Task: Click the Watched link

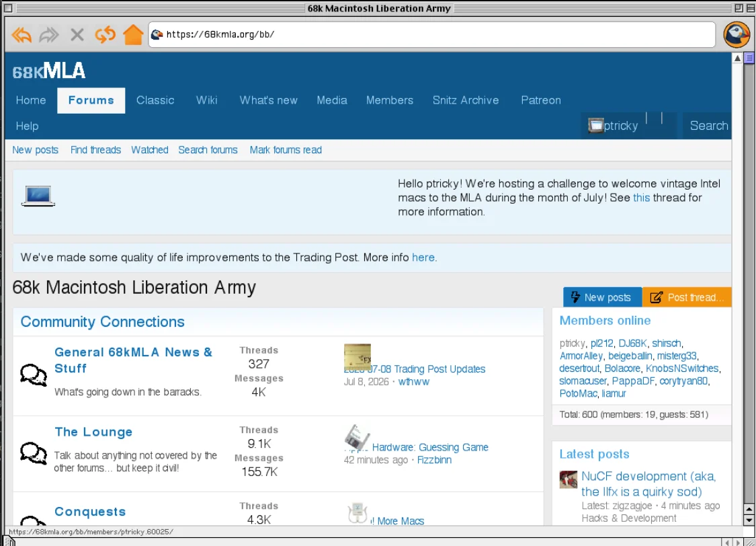Action: coord(149,150)
